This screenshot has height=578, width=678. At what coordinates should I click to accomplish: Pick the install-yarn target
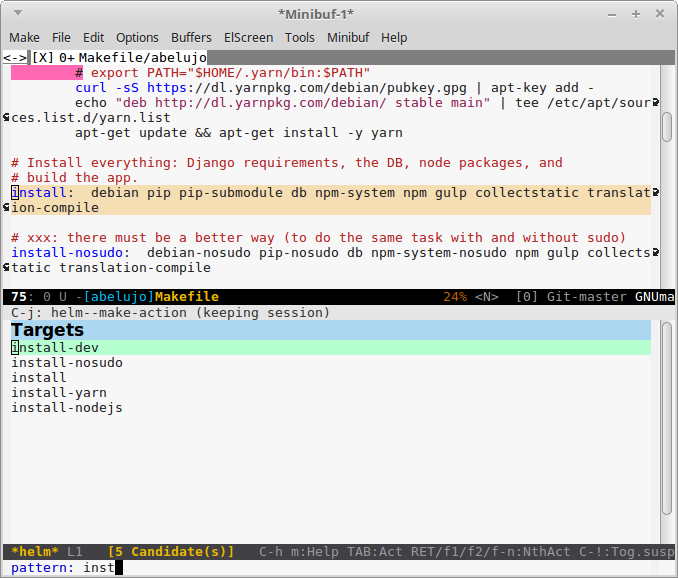[59, 392]
